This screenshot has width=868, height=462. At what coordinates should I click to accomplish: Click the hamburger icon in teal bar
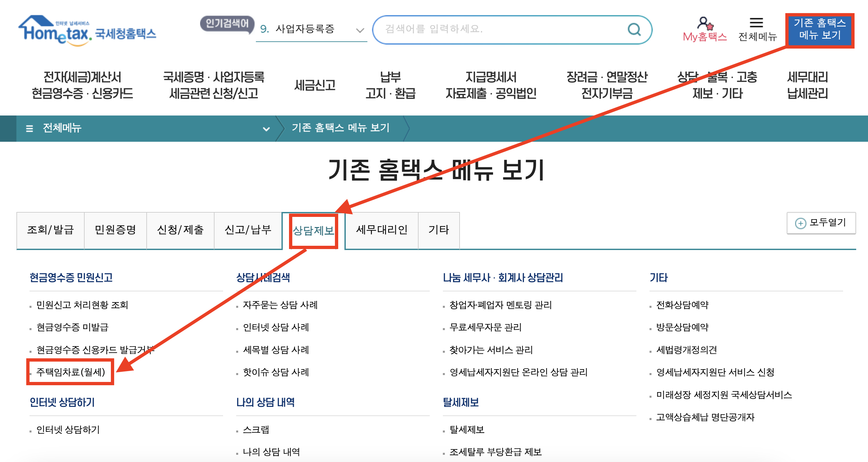pos(29,128)
